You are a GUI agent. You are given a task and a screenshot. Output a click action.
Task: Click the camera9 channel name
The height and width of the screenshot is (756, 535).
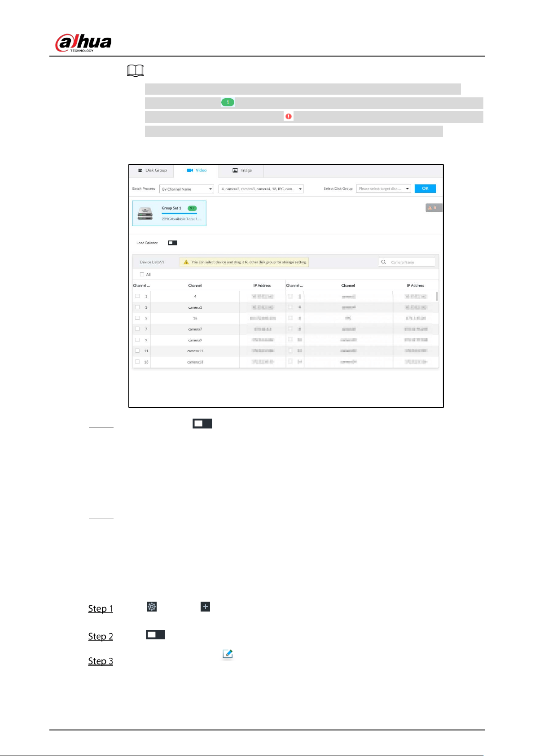pyautogui.click(x=195, y=340)
